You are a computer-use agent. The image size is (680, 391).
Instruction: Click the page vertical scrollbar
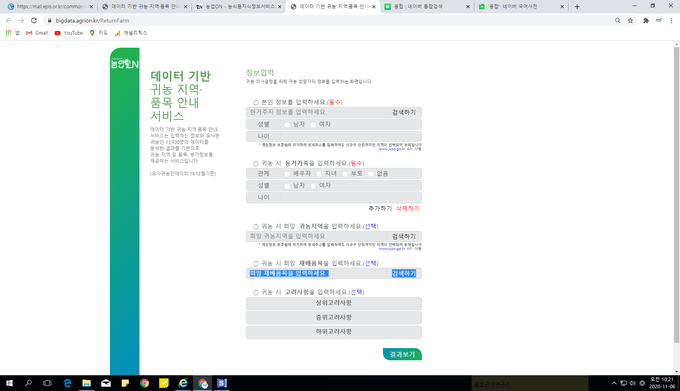pos(676,194)
